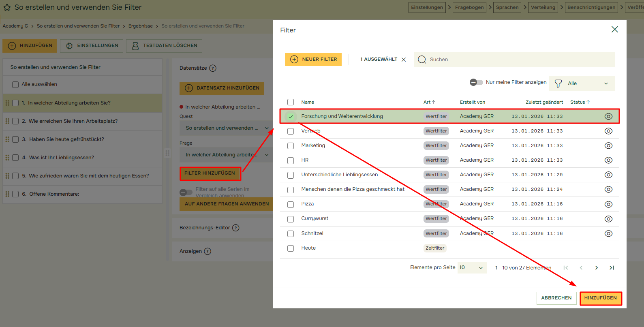
Task: Click the favorite star icon next to title
Action: click(7, 7)
